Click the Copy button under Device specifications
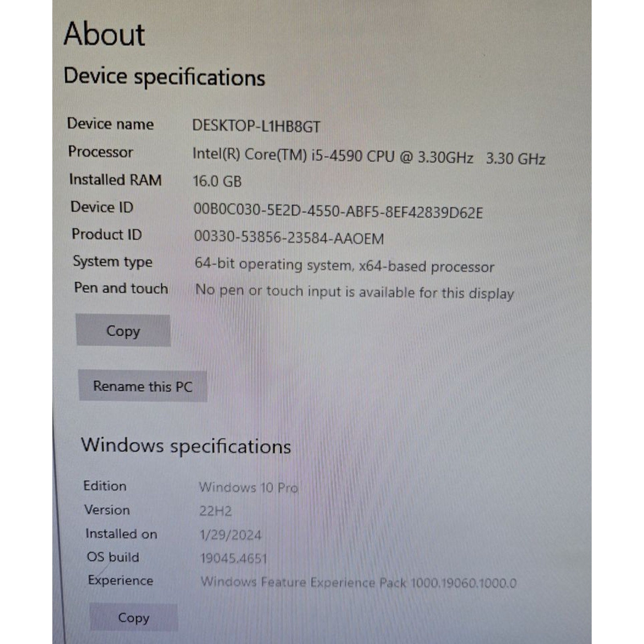This screenshot has height=644, width=644. [x=123, y=330]
